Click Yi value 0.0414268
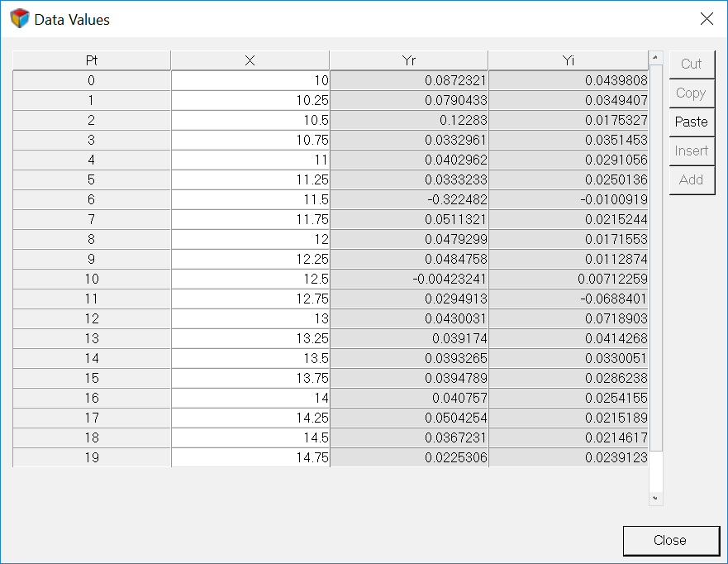The width and height of the screenshot is (728, 564). (x=569, y=338)
